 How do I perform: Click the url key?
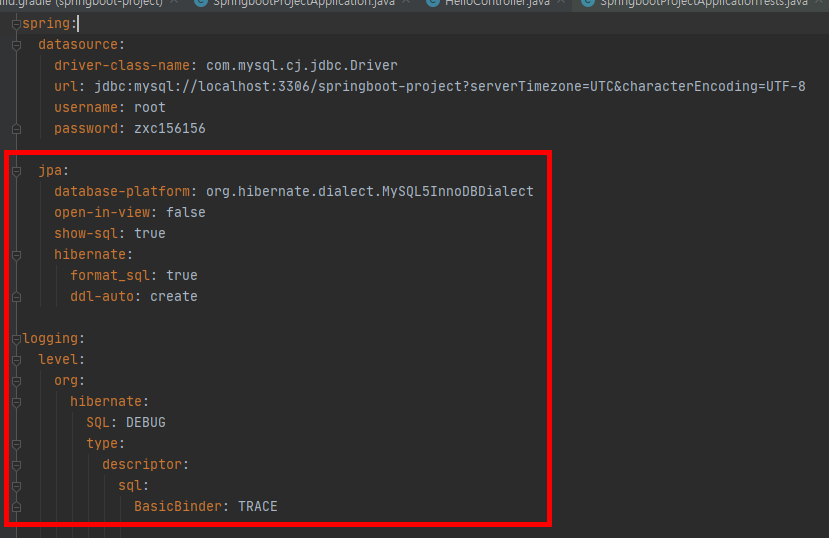(66, 87)
